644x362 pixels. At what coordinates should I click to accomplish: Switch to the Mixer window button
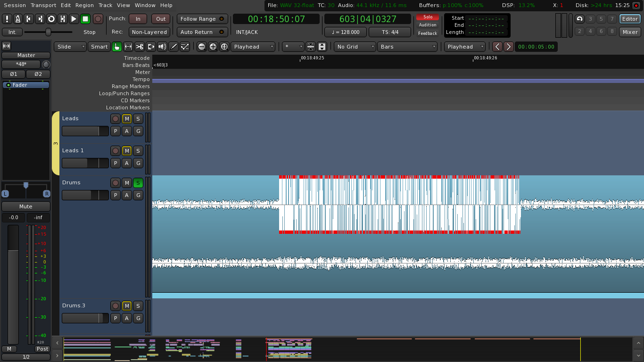pyautogui.click(x=630, y=32)
